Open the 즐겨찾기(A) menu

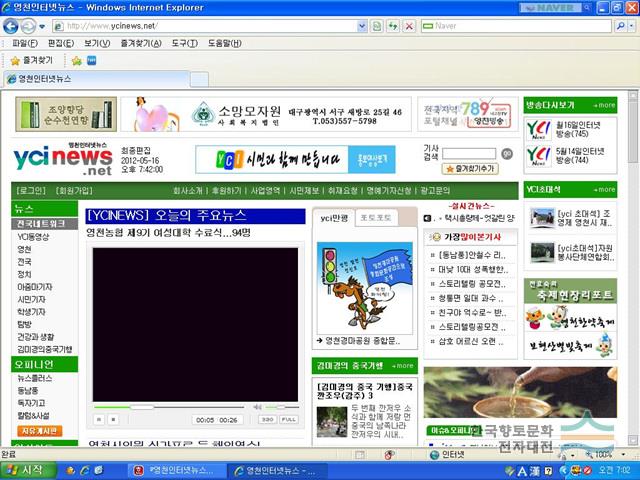tap(141, 43)
